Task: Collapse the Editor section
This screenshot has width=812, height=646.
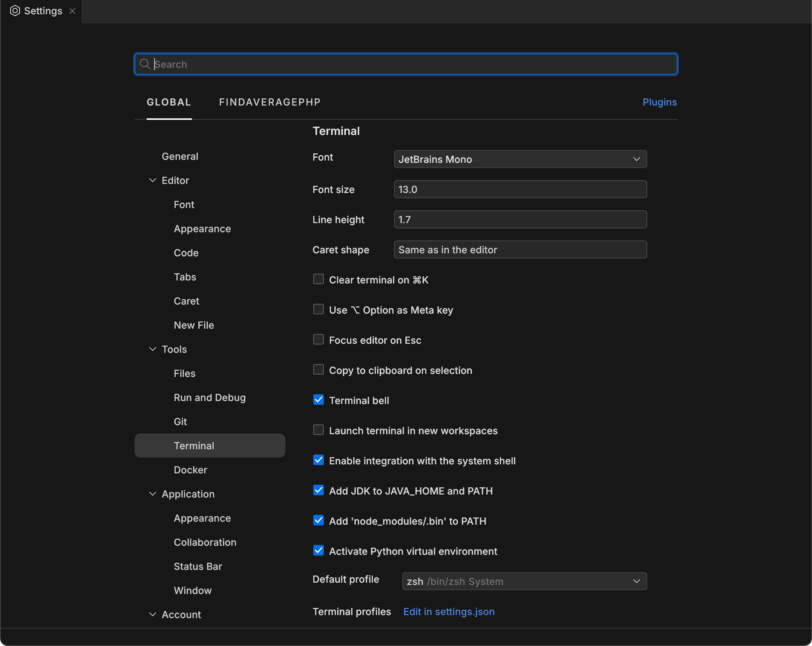Action: (152, 180)
